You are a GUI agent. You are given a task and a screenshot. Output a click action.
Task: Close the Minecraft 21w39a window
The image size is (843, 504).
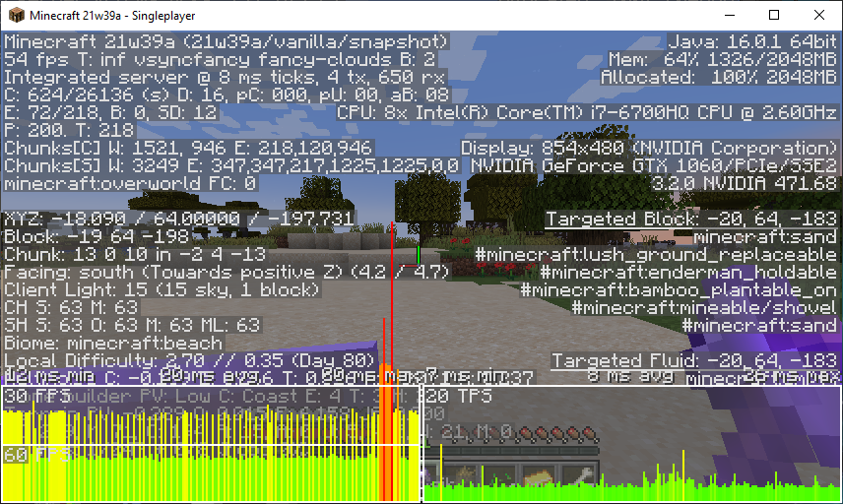coord(818,15)
